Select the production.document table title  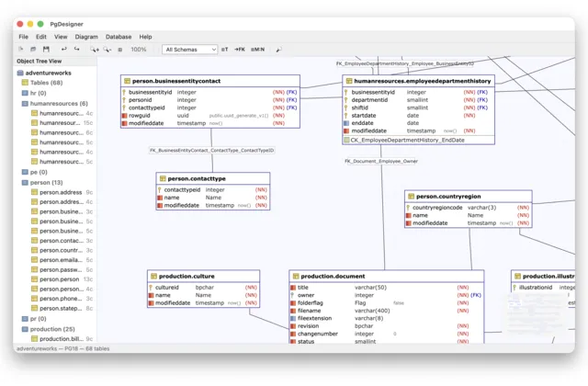point(333,276)
